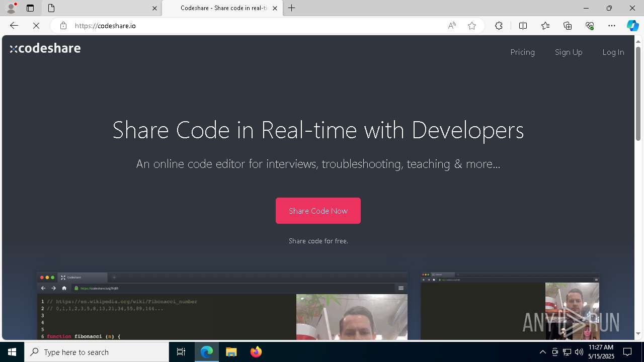Open Firefox from taskbar
The width and height of the screenshot is (644, 362).
click(256, 352)
